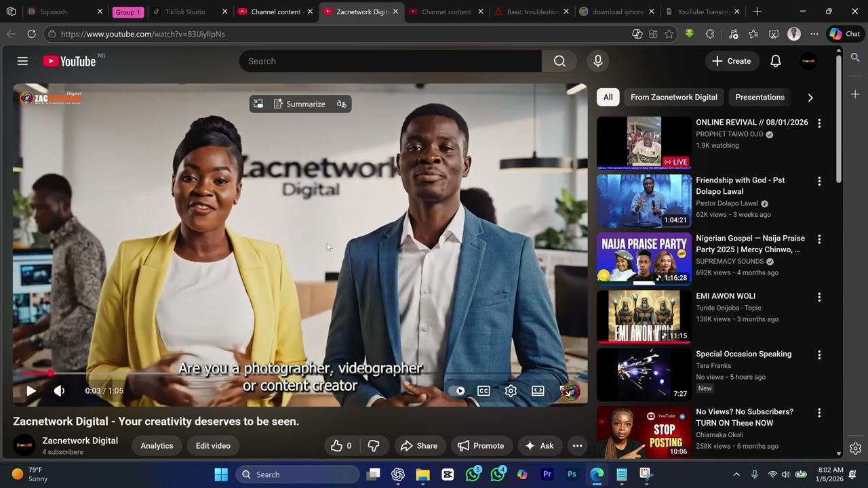868x488 pixels.
Task: Go to the YouTube home logo
Action: coord(69,61)
